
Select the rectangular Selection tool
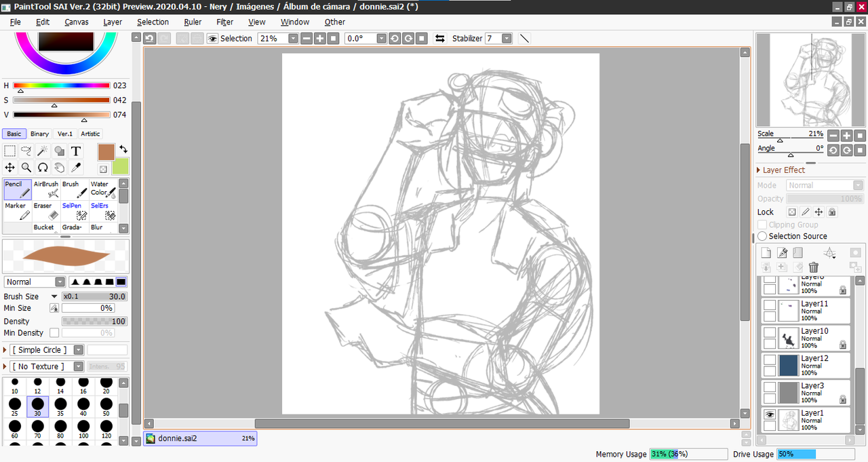click(x=10, y=151)
